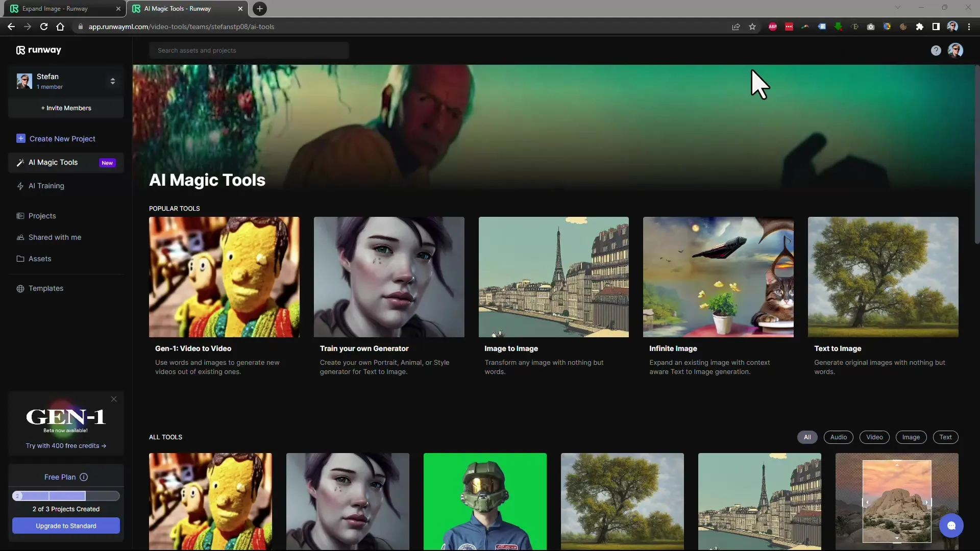Viewport: 980px width, 551px height.
Task: Open the Chrome three-dot menu
Action: 969,27
